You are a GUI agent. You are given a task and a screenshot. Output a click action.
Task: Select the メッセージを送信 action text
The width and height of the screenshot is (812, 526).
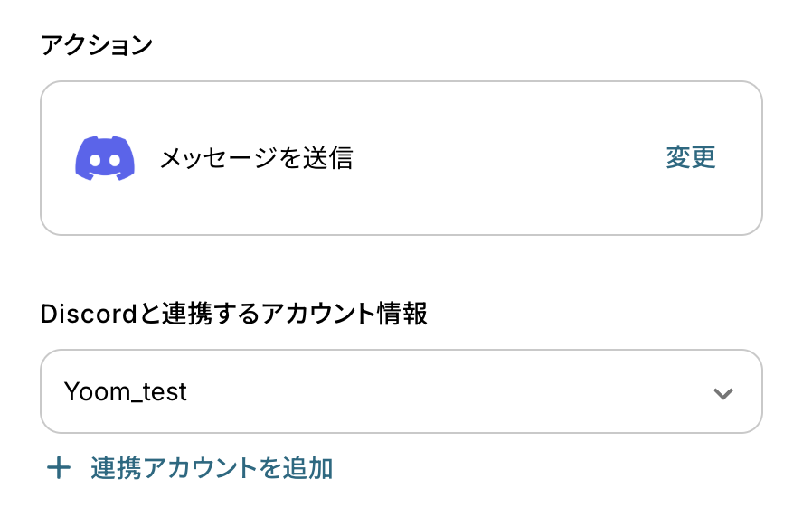pos(256,158)
